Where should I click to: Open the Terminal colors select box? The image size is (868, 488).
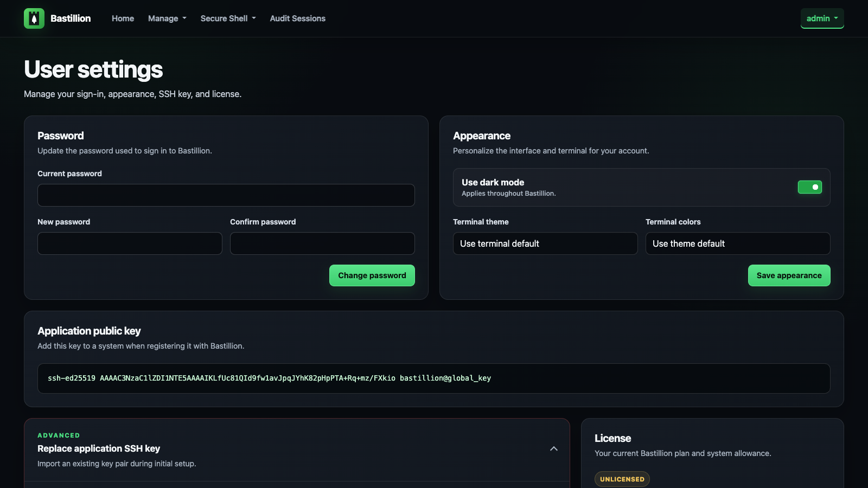pos(738,243)
